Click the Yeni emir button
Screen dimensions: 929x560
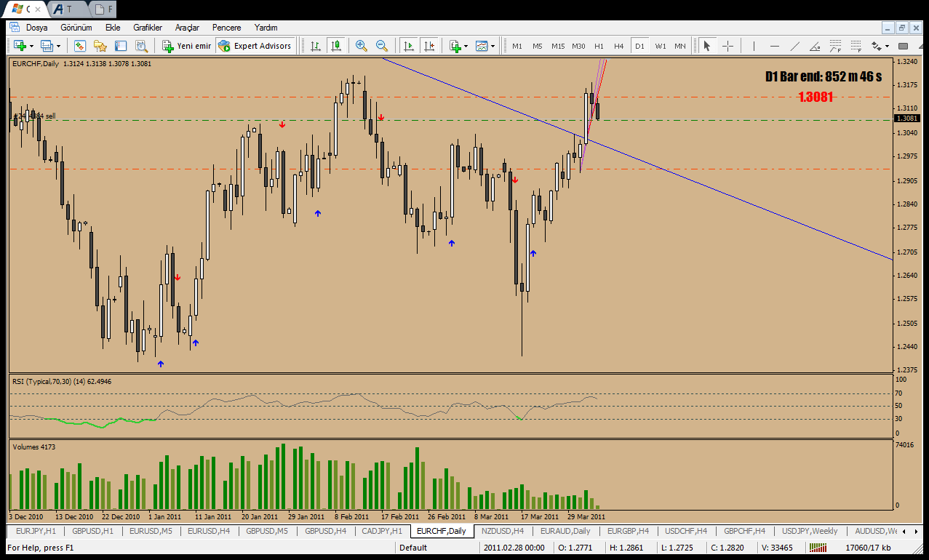click(186, 46)
